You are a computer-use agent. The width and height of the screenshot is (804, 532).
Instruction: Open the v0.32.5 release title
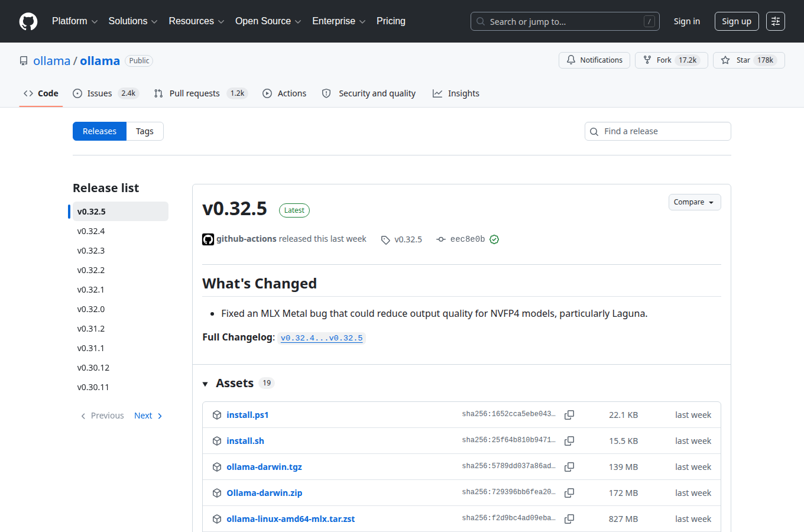click(235, 209)
